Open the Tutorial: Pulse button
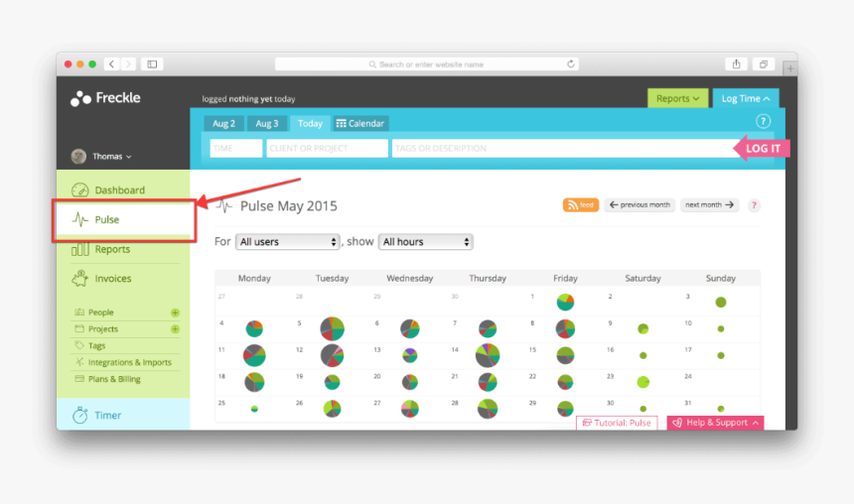 click(617, 423)
